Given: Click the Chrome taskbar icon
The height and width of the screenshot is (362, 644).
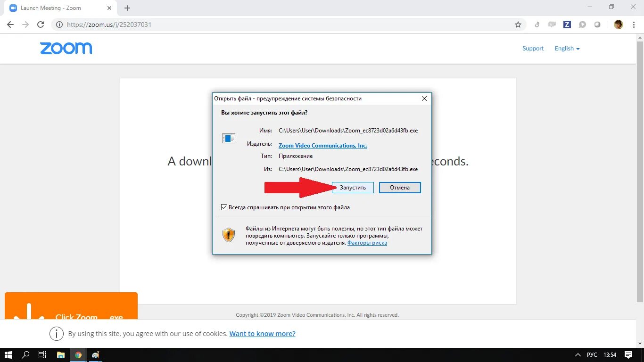Looking at the screenshot, I should click(78, 355).
